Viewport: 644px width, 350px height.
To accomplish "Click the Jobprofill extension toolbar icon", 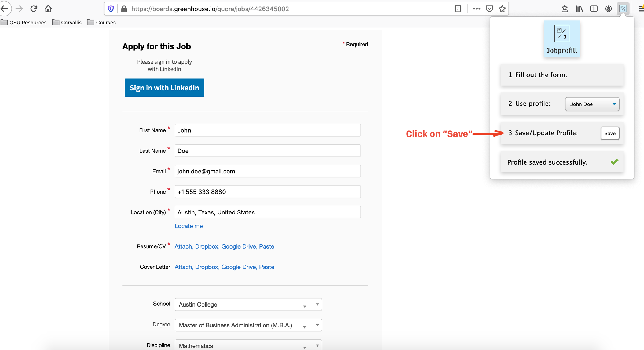I will pos(623,9).
